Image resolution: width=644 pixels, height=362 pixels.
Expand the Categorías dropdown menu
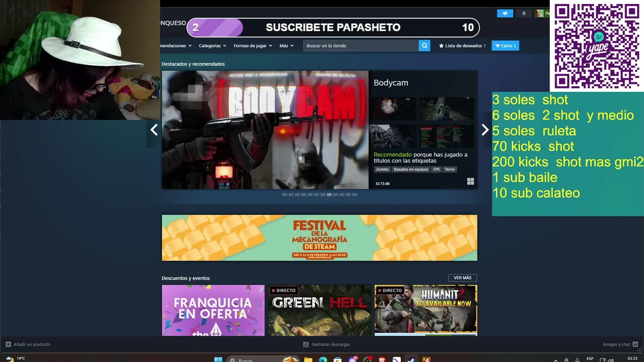coord(212,46)
